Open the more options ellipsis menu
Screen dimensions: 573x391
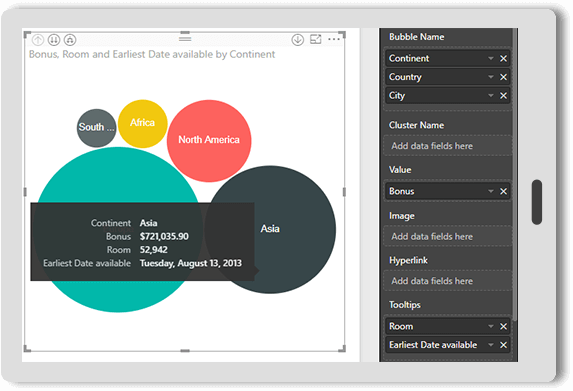tap(334, 39)
